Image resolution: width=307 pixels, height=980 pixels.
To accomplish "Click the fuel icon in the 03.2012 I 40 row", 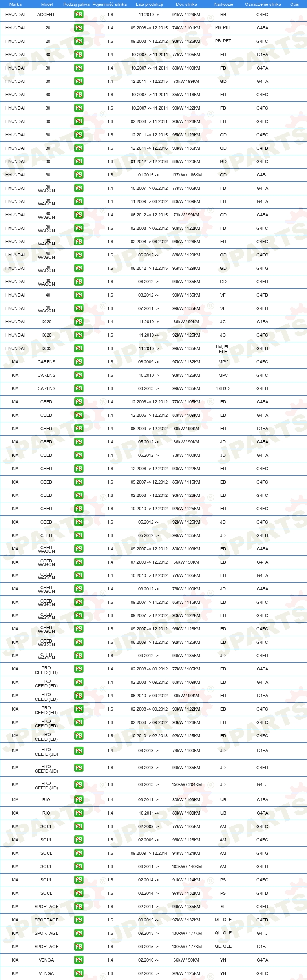I will (x=79, y=295).
